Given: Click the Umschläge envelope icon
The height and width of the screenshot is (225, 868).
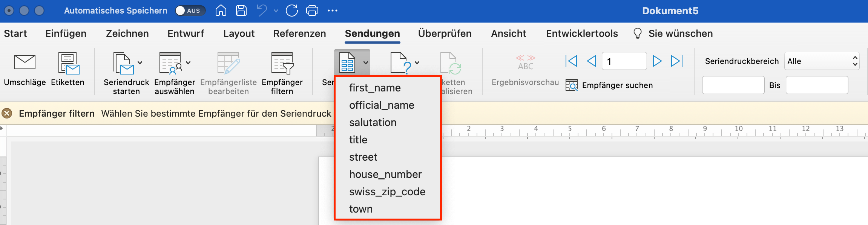Looking at the screenshot, I should click(25, 62).
